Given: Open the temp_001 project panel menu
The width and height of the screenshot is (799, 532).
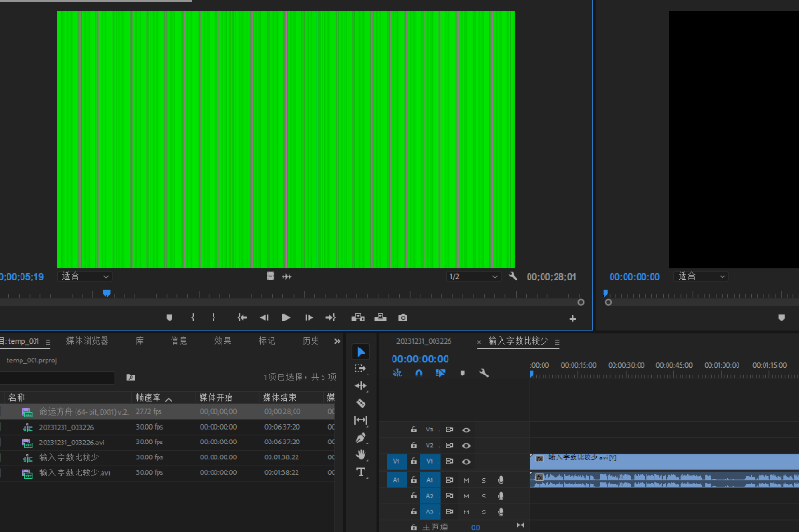Looking at the screenshot, I should point(48,342).
